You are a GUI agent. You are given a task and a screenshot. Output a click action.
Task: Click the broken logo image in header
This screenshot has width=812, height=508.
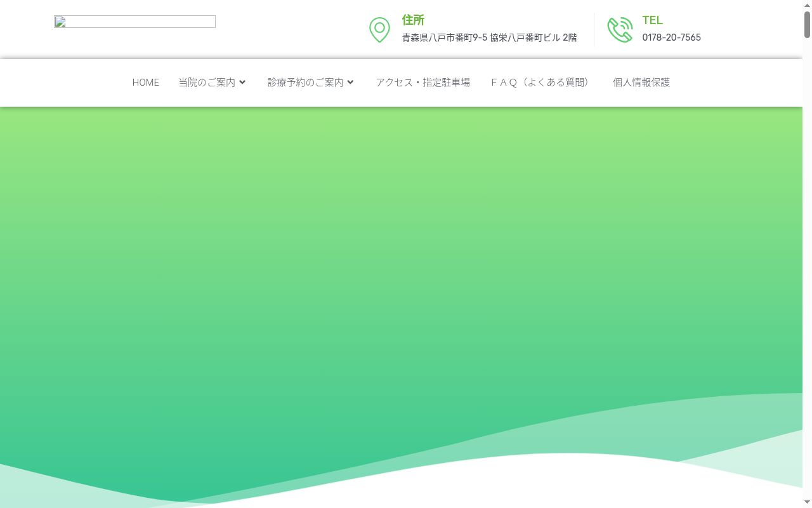click(x=134, y=22)
